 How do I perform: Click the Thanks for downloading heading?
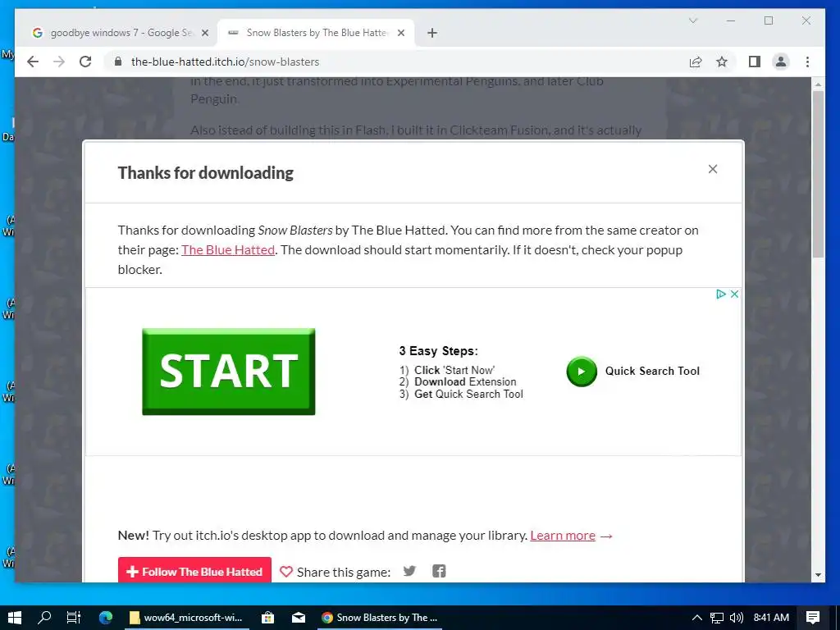206,173
